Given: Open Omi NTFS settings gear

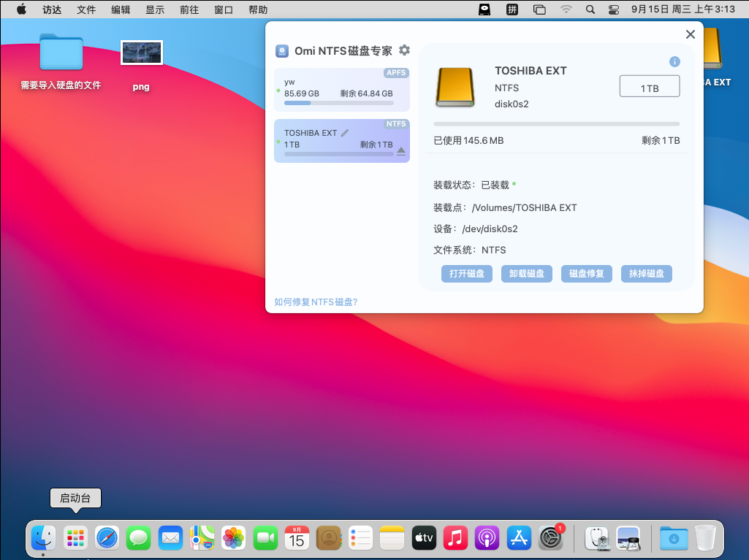Looking at the screenshot, I should (x=404, y=50).
